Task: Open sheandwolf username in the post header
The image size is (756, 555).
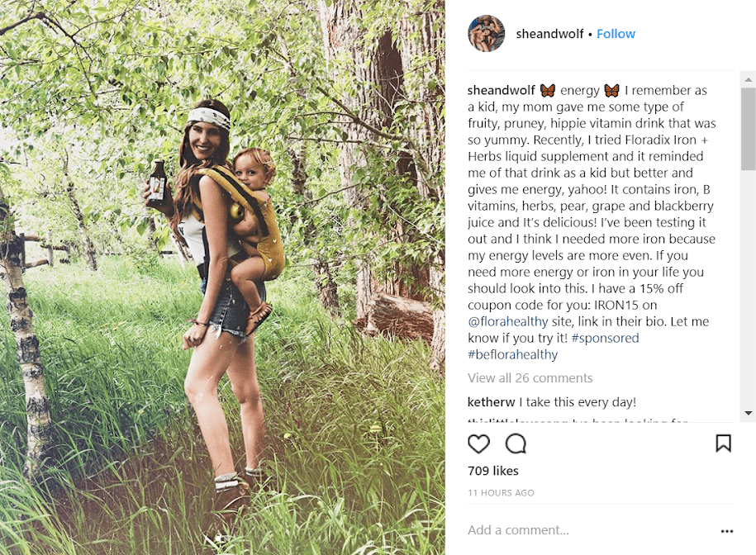Action: (549, 34)
